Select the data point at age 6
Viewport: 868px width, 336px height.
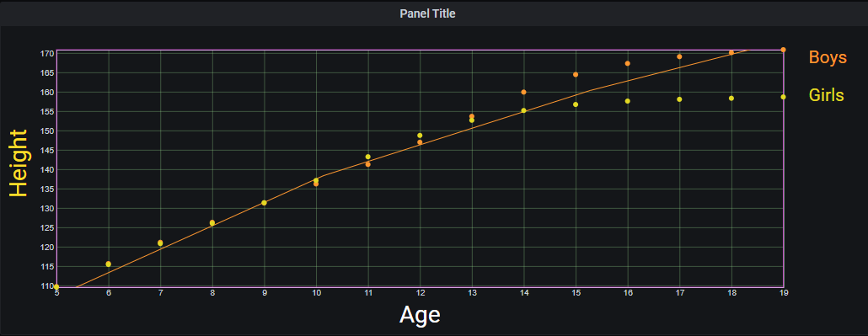click(109, 264)
